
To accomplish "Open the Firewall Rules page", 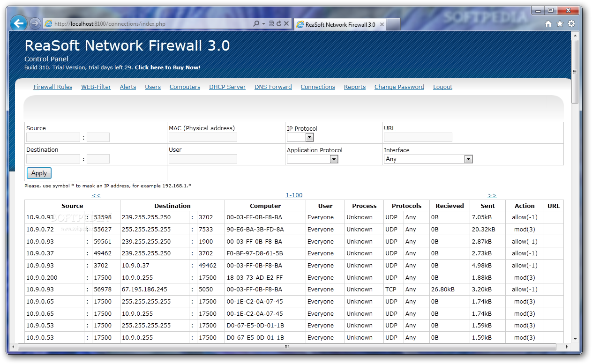I will tap(53, 87).
